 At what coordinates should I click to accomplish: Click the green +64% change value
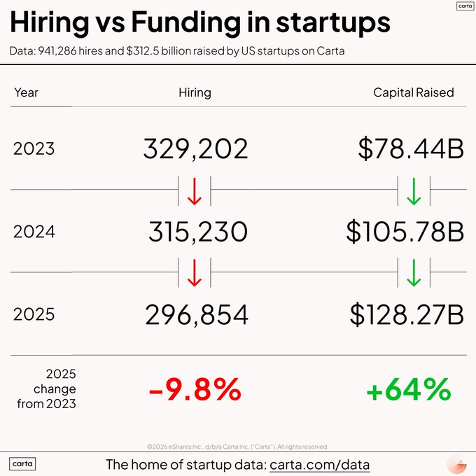(408, 390)
